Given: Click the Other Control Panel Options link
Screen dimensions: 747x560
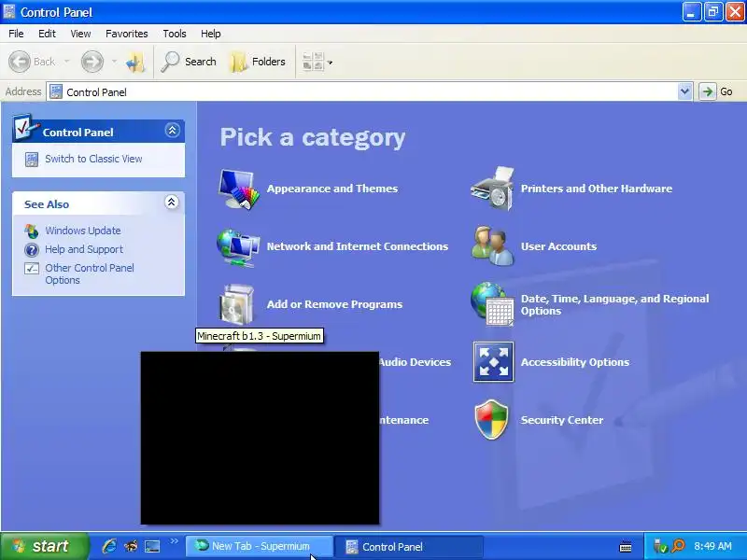Looking at the screenshot, I should tap(90, 273).
